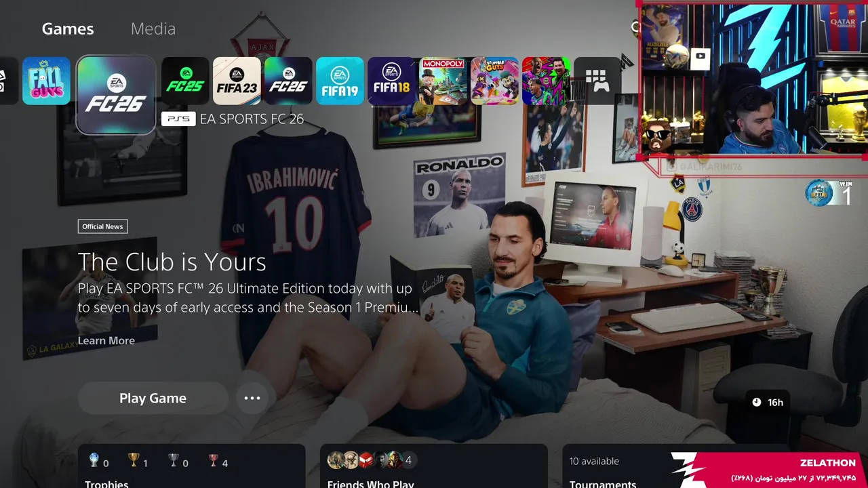Viewport: 868px width, 488px height.
Task: Open the LA Galaxy news thumbnail image
Action: [x=90, y=298]
